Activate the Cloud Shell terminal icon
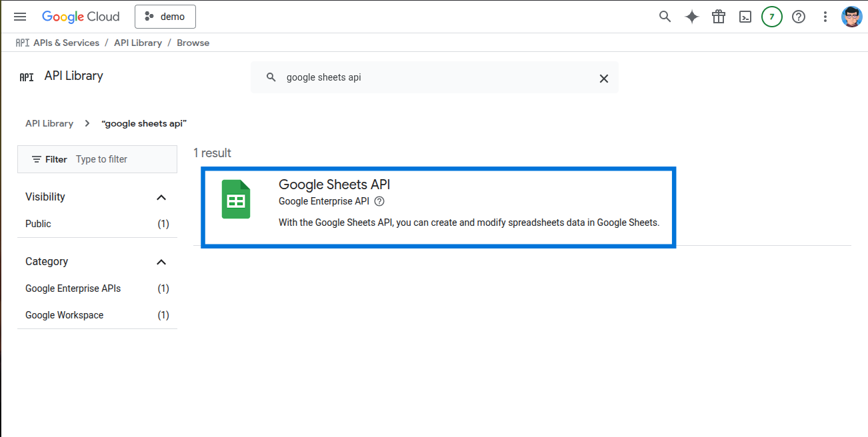868x437 pixels. [745, 17]
